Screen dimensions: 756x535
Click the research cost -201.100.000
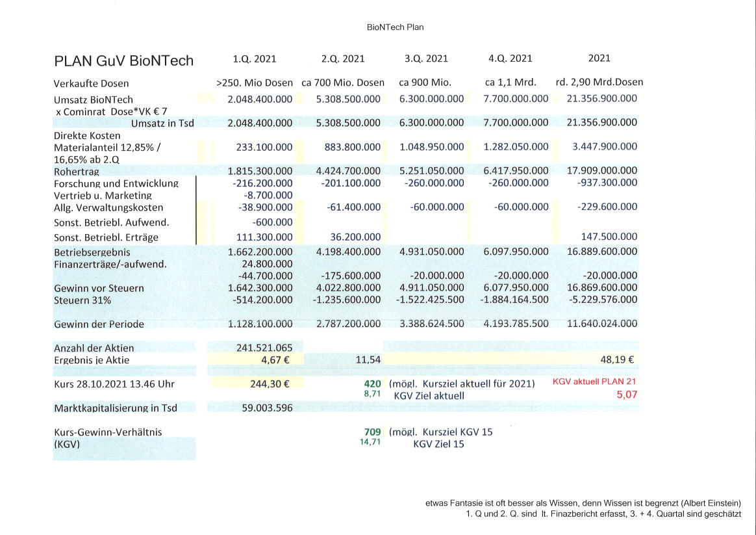tap(351, 183)
